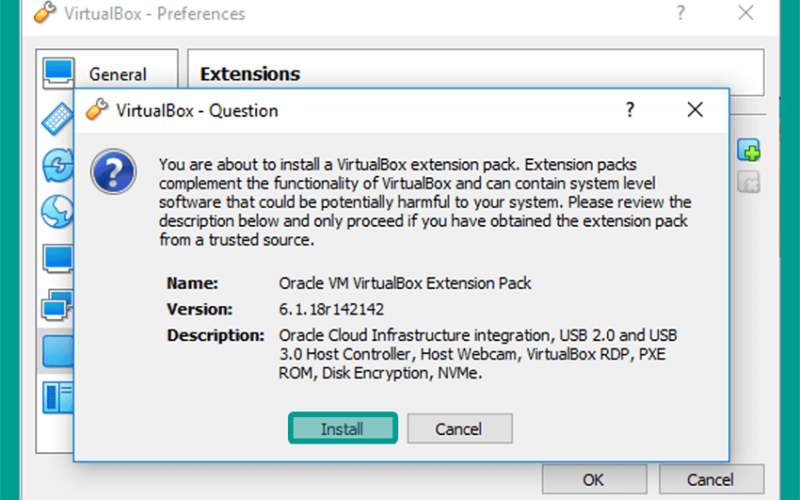Click the remove extension package icon

748,182
